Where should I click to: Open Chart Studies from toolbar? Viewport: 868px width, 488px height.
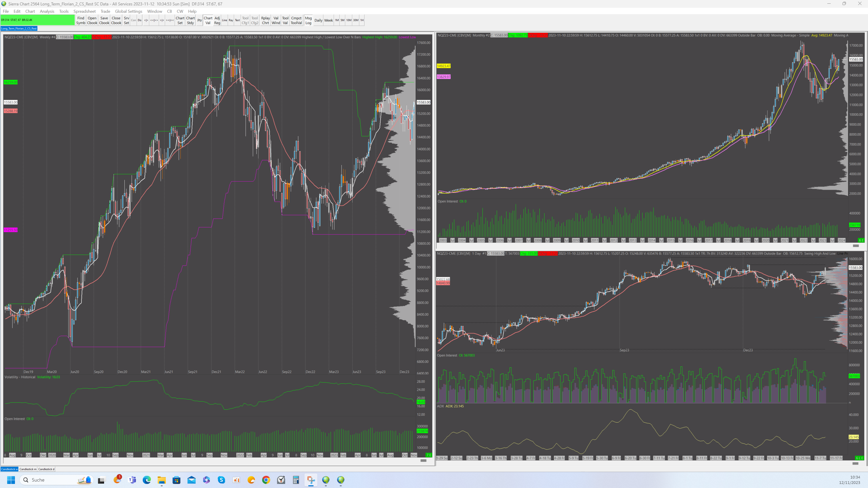tap(190, 20)
